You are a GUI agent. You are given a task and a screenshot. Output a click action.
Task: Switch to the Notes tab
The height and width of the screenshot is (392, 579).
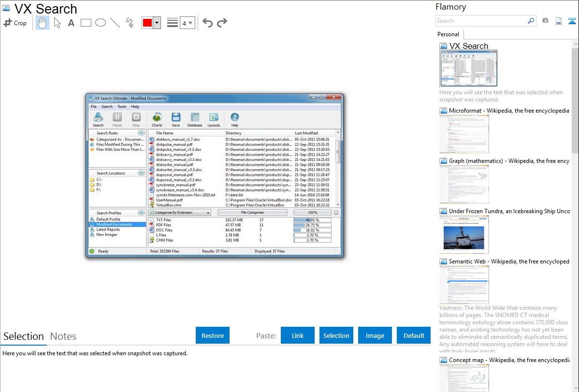tap(63, 336)
